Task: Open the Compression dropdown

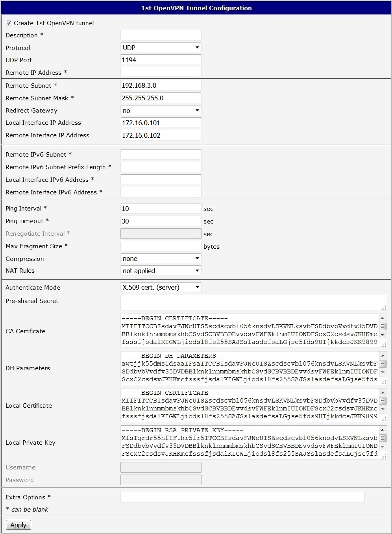Action: (161, 259)
